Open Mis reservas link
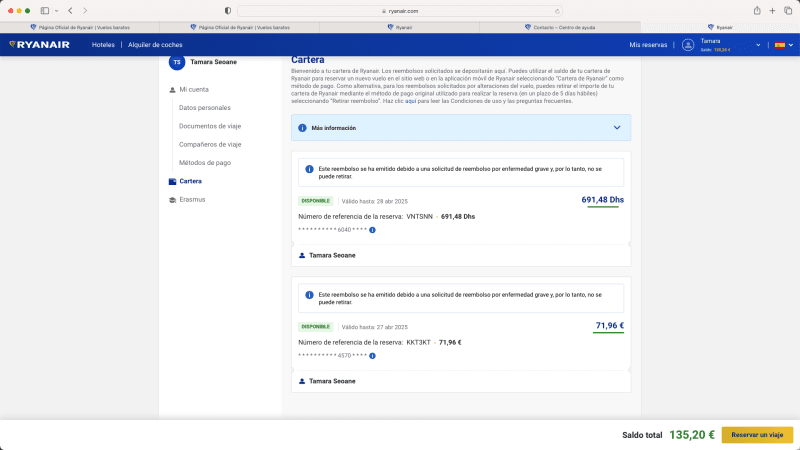Viewport: 800px width, 450px height. (x=648, y=45)
